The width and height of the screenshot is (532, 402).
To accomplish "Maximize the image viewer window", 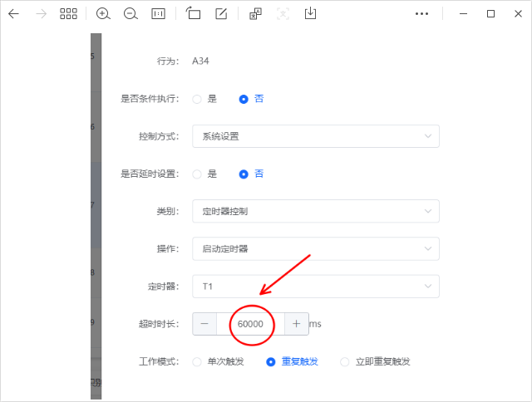I will tap(490, 14).
